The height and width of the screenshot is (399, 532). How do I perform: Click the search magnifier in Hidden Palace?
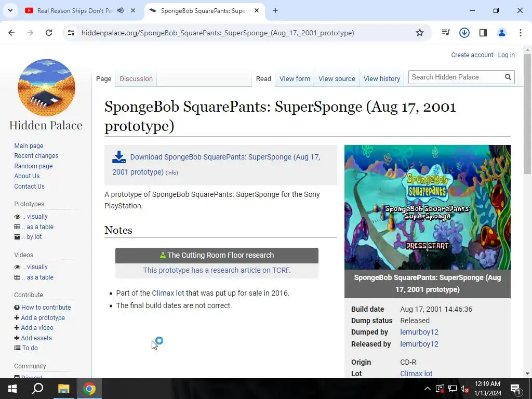click(508, 77)
